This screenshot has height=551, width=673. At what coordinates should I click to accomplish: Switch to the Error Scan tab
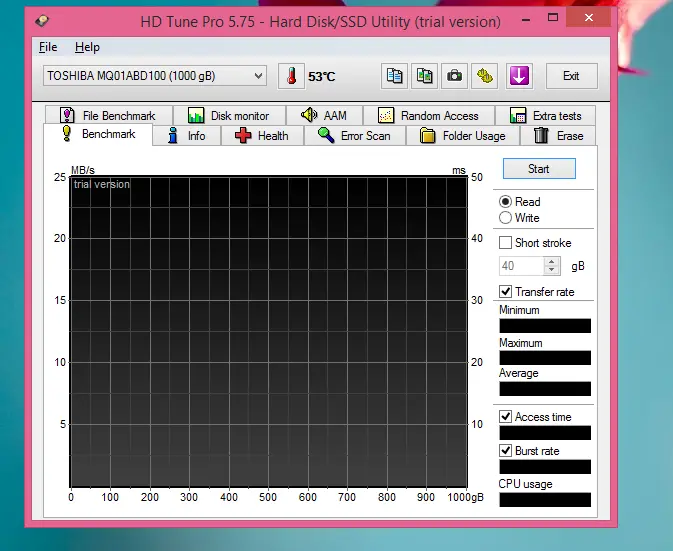click(x=355, y=136)
